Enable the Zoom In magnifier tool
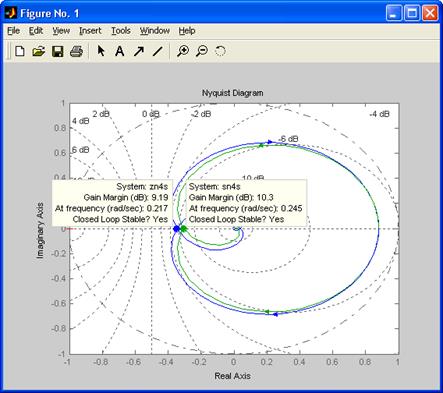This screenshot has width=443, height=393. coord(183,51)
